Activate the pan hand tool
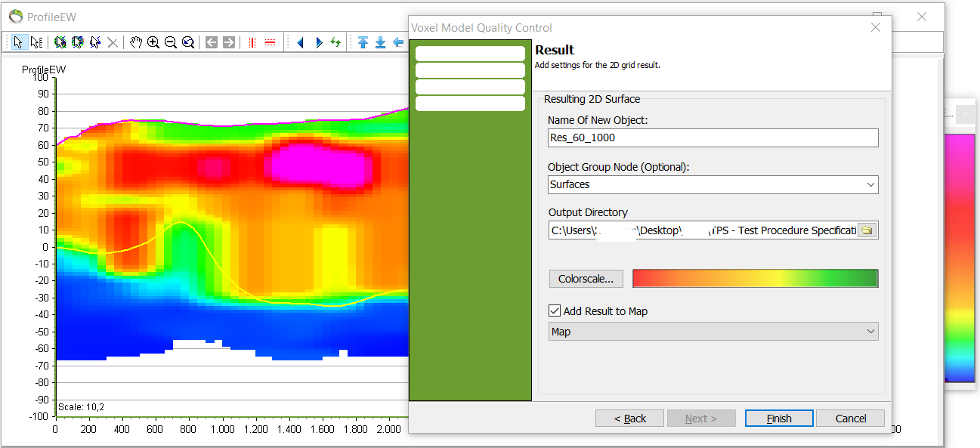Image resolution: width=980 pixels, height=448 pixels. pos(135,42)
